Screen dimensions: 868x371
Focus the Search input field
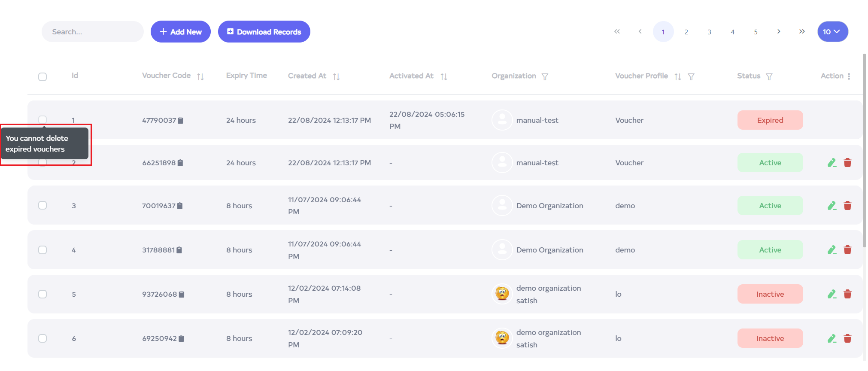pyautogui.click(x=92, y=32)
